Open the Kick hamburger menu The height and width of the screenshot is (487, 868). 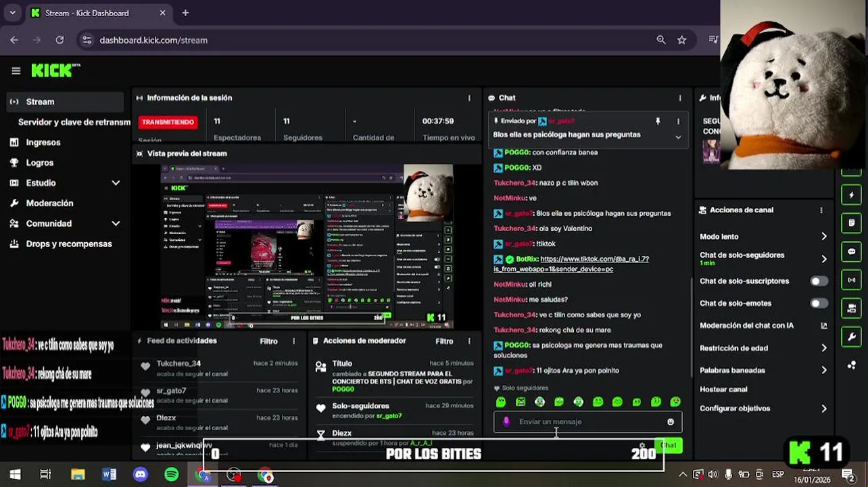coord(16,70)
